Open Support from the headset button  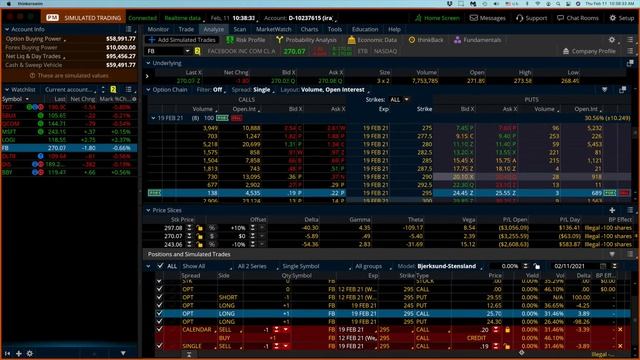531,18
